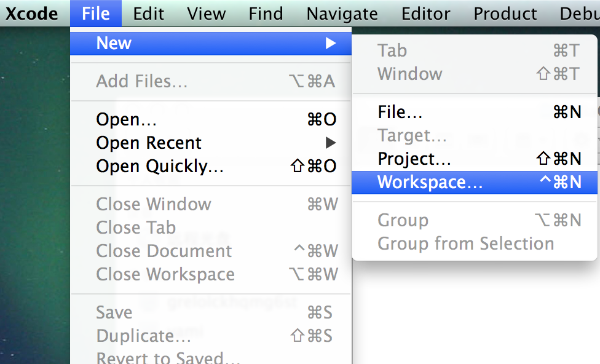Open the View menu

[x=207, y=14]
